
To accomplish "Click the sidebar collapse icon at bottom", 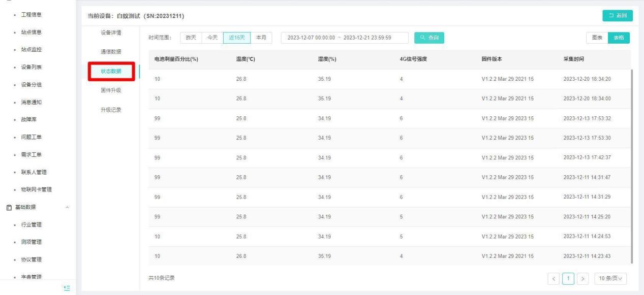I will coord(66,287).
